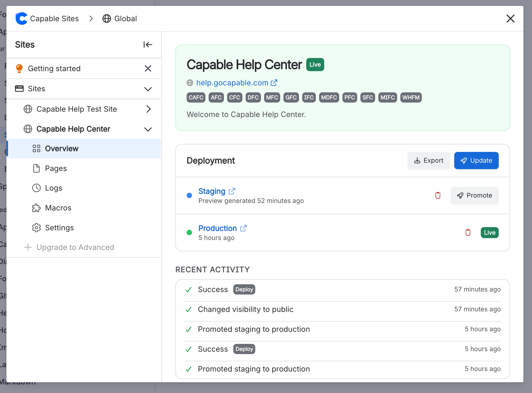Click the Sites card icon in sidebar

[x=19, y=89]
